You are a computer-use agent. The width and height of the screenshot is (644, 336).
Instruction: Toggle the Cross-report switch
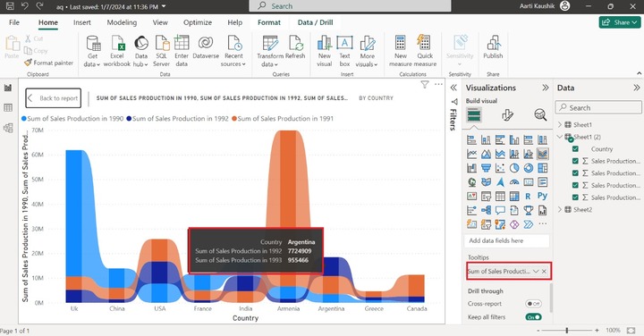point(533,304)
